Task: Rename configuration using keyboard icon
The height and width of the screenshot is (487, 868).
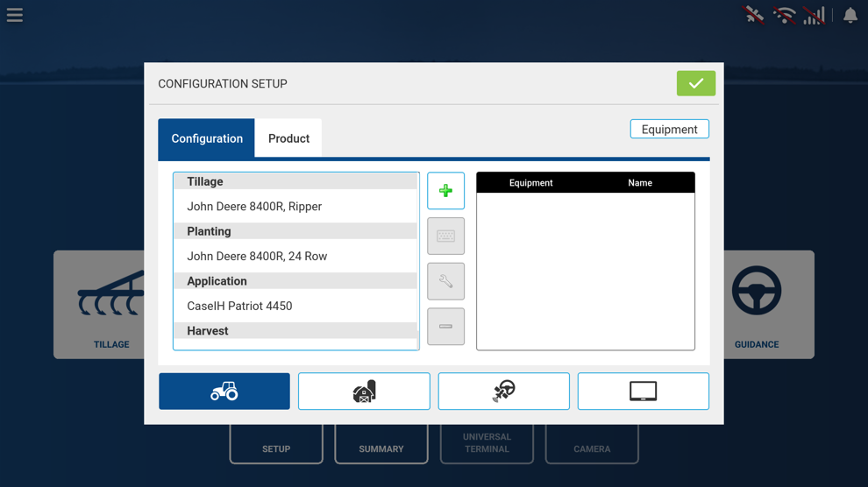Action: [445, 236]
